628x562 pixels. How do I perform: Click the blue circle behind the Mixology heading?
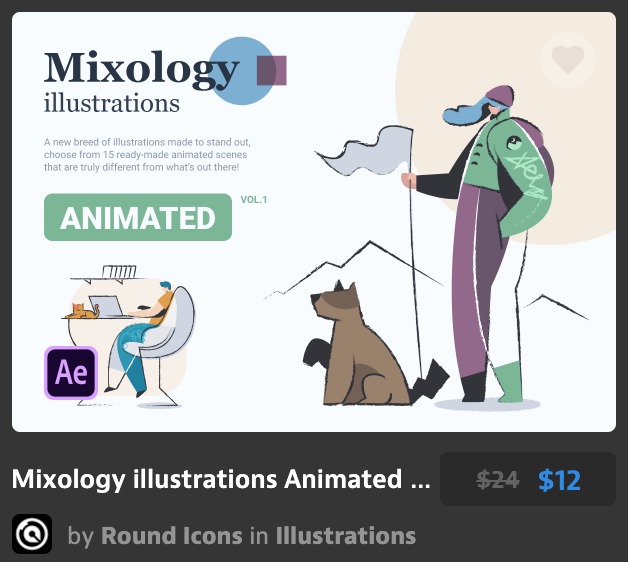(242, 71)
